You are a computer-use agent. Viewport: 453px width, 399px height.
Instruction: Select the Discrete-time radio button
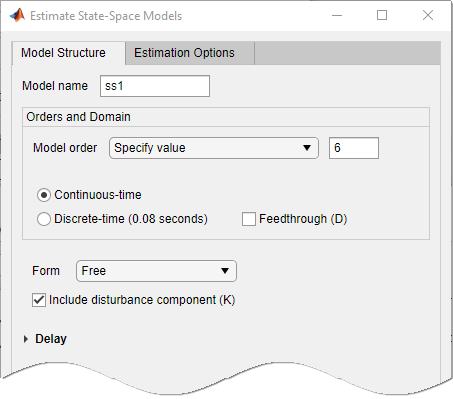44,219
